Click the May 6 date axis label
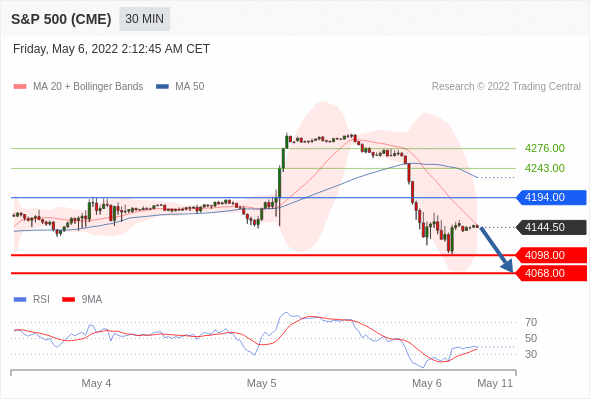This screenshot has height=400, width=590. pyautogui.click(x=427, y=383)
